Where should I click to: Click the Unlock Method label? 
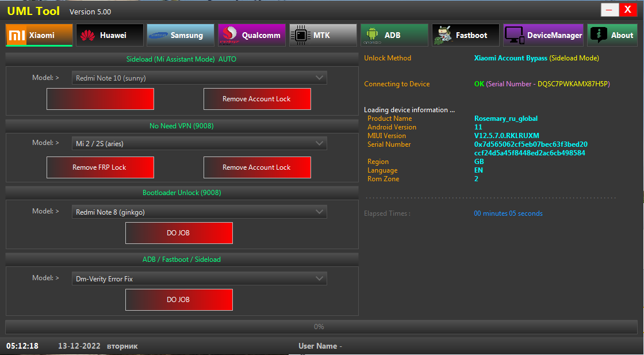click(388, 58)
